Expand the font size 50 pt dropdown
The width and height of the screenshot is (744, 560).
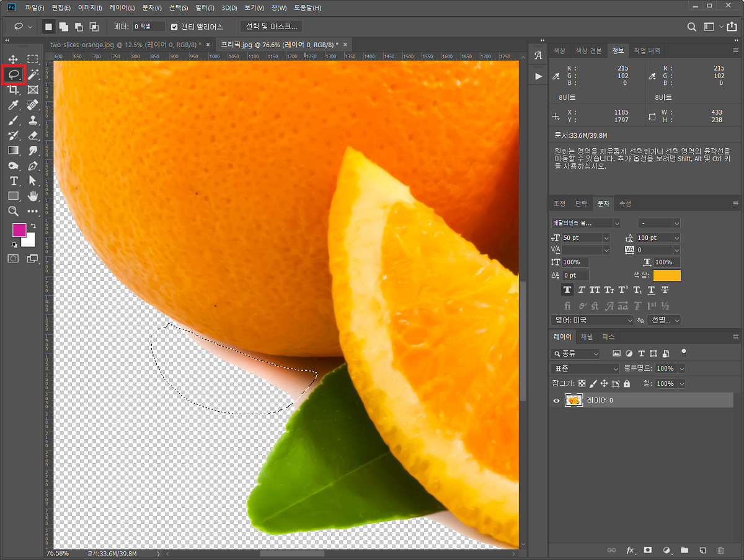click(x=606, y=238)
